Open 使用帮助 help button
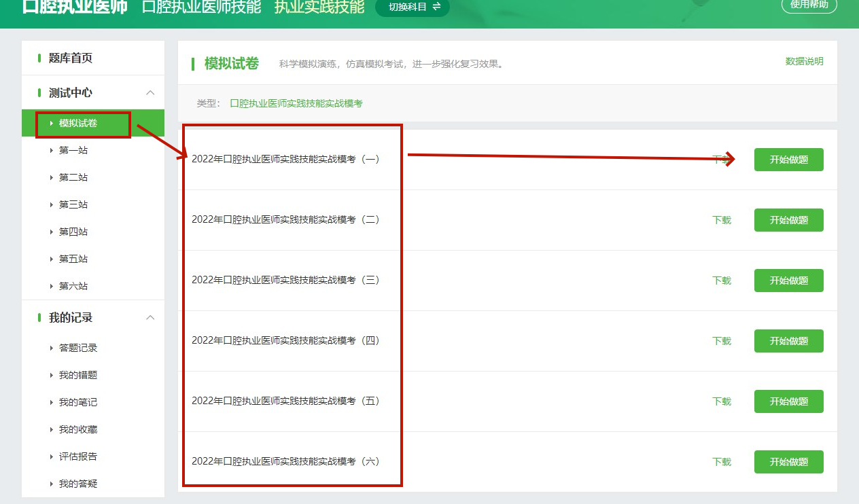This screenshot has height=504, width=859. coord(809,5)
